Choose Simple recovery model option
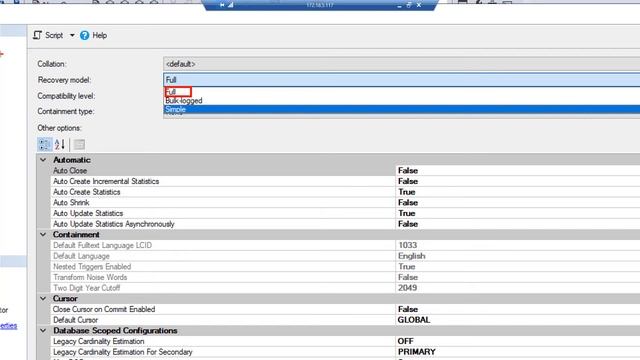 [402, 109]
